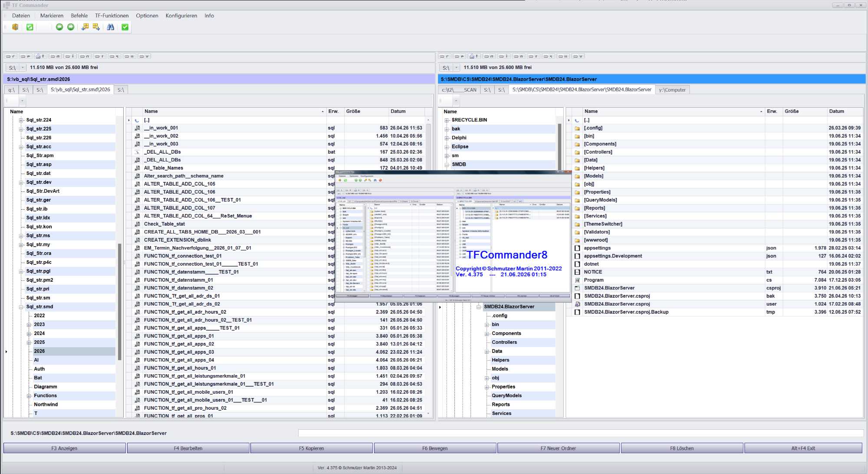Select drive s in the left drive bar

coord(115,56)
